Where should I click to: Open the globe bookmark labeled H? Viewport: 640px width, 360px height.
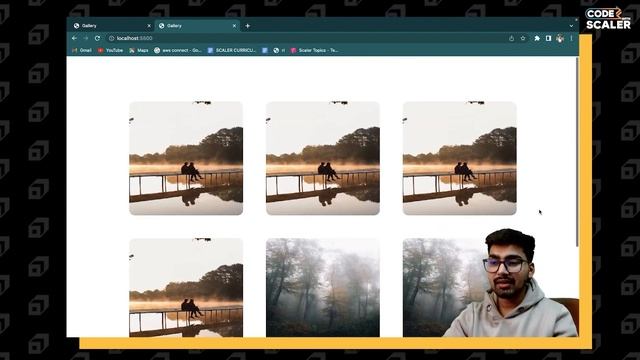(x=279, y=50)
